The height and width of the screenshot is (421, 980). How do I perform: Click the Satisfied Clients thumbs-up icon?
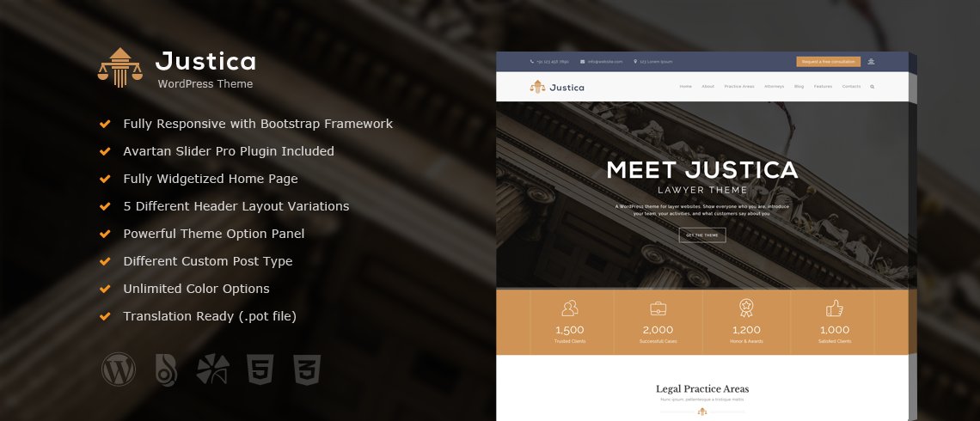[x=835, y=308]
